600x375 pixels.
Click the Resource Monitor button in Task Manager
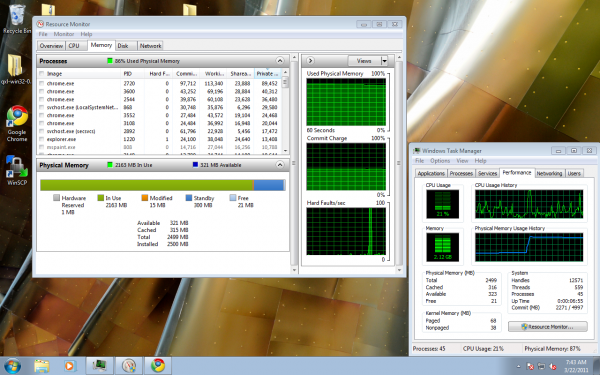548,327
